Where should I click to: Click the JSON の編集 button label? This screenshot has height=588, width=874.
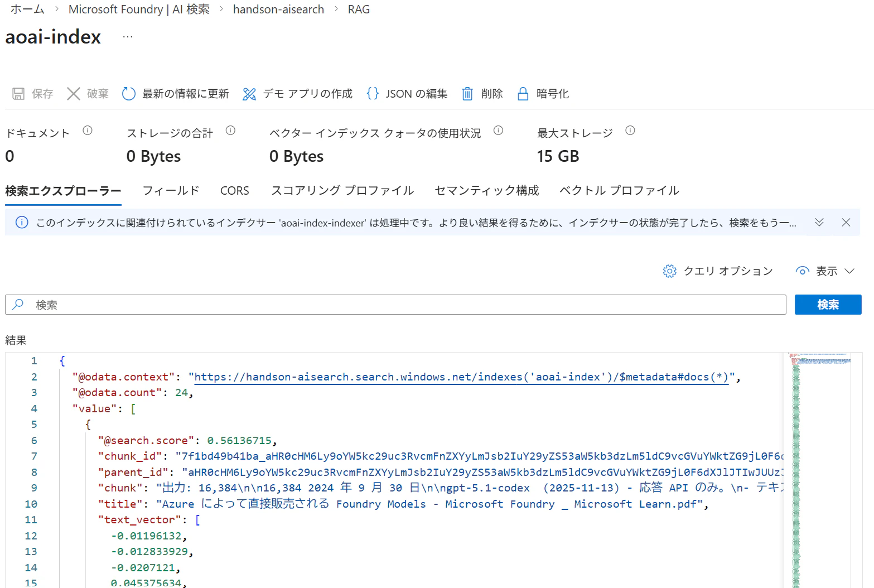click(417, 94)
